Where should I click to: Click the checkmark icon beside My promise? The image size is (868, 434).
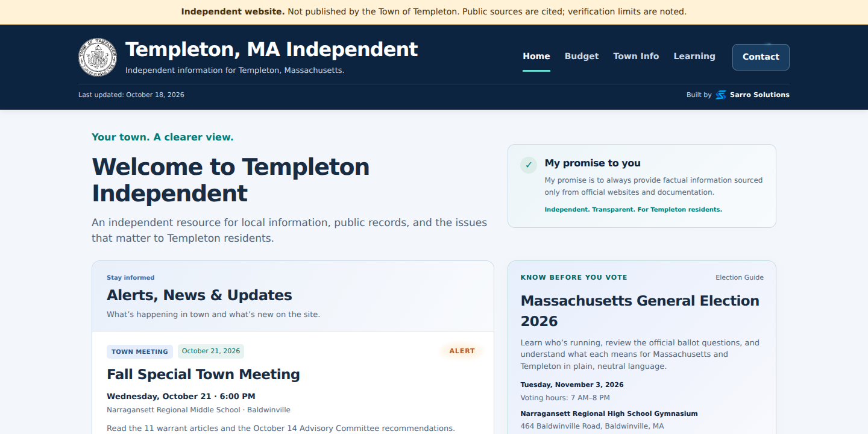(529, 165)
